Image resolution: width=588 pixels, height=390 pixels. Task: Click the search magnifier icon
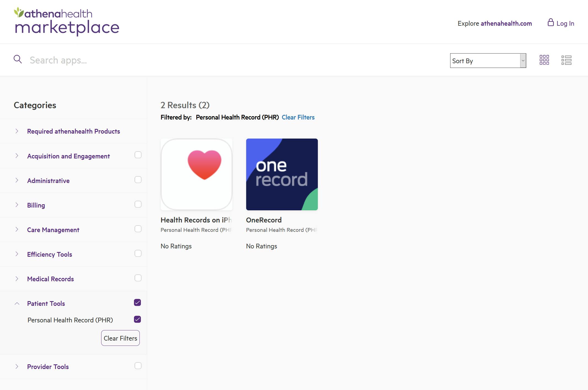click(x=18, y=60)
